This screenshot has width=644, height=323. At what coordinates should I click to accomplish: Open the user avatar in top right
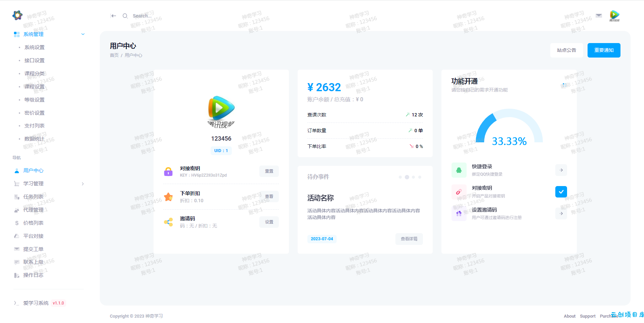coord(614,15)
